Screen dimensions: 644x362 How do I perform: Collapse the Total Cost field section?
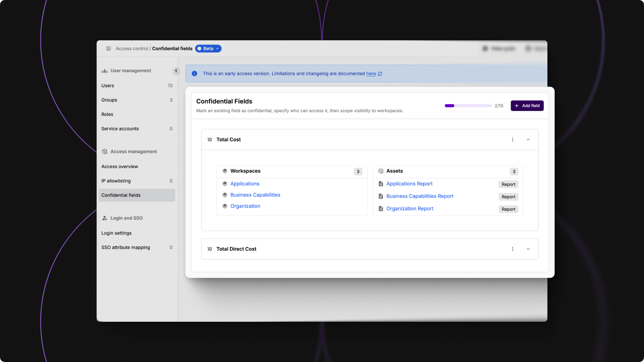528,140
